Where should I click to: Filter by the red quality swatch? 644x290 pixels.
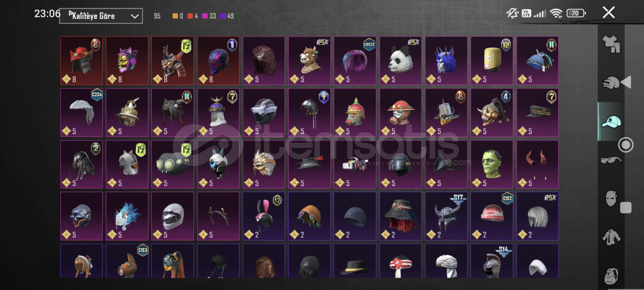190,16
